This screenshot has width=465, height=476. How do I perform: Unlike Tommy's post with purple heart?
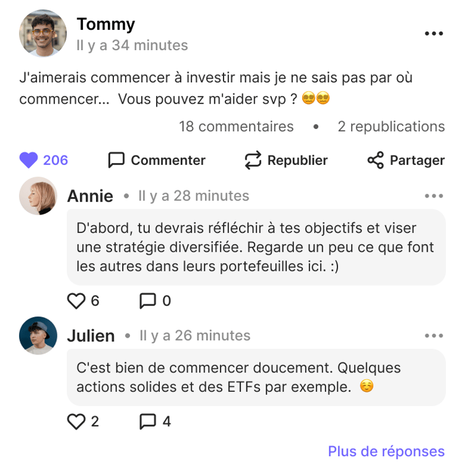pos(28,161)
